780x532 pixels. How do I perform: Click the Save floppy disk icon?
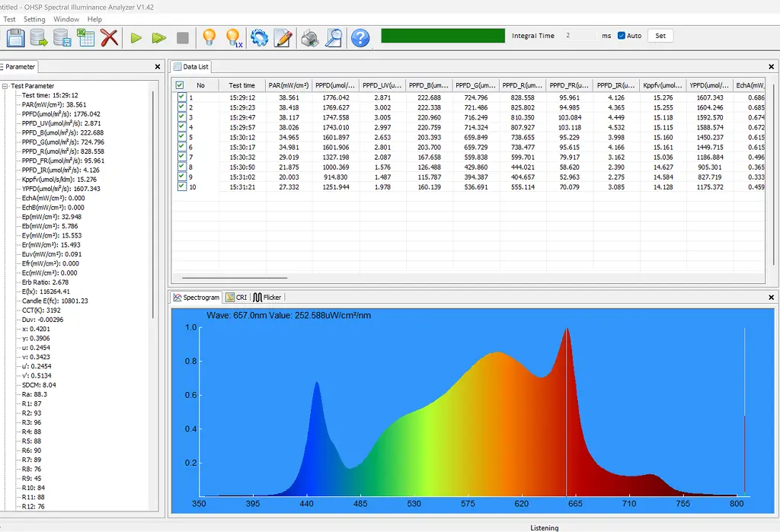click(15, 37)
